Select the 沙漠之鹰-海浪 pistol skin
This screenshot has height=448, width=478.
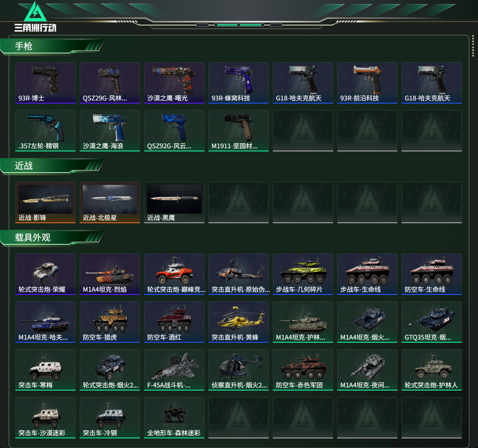point(110,131)
